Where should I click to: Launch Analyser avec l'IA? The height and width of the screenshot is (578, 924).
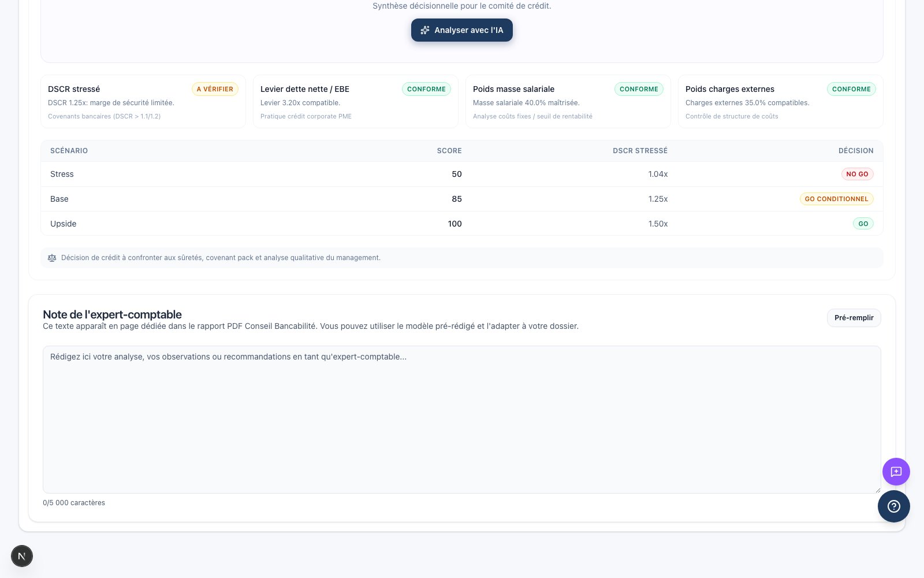point(462,30)
